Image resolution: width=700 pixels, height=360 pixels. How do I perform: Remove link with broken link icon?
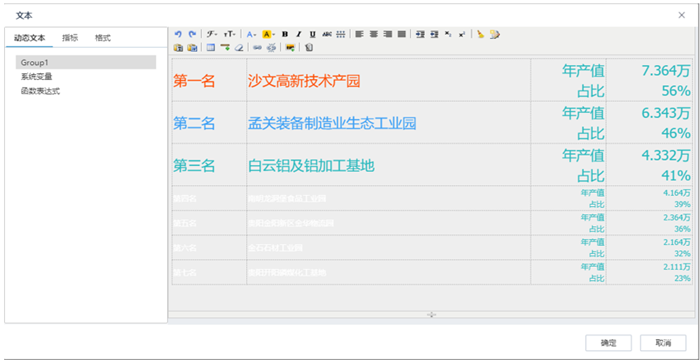[x=271, y=47]
